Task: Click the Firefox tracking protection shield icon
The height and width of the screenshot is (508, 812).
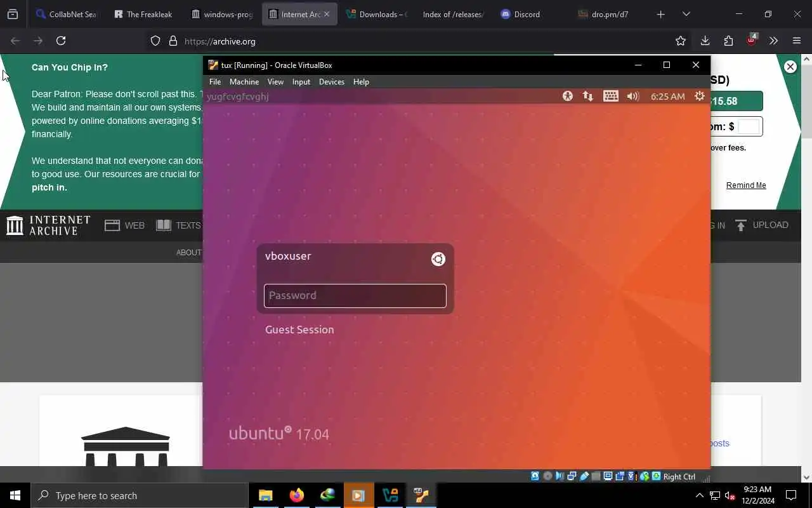Action: (155, 41)
